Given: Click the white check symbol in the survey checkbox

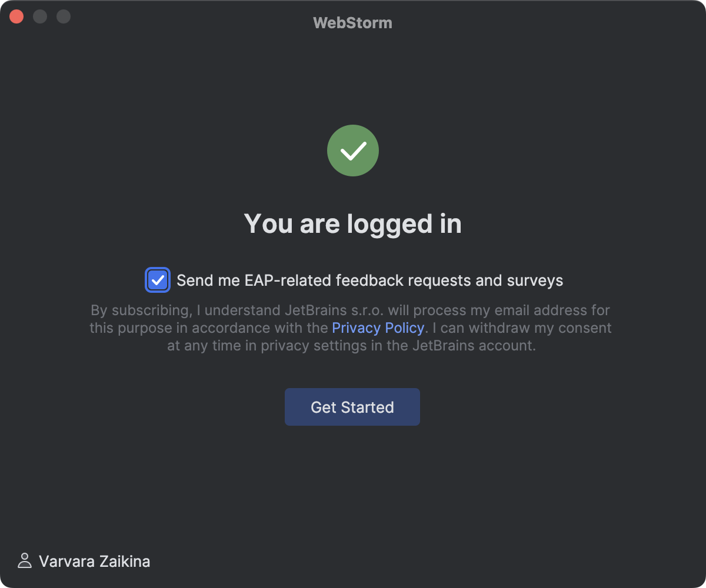Looking at the screenshot, I should 157,280.
